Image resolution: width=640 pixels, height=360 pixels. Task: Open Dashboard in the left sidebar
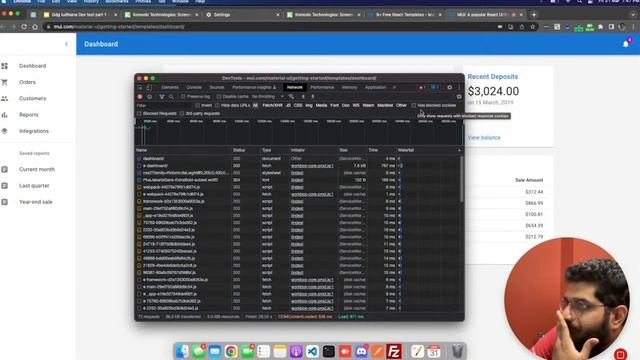pos(38,66)
